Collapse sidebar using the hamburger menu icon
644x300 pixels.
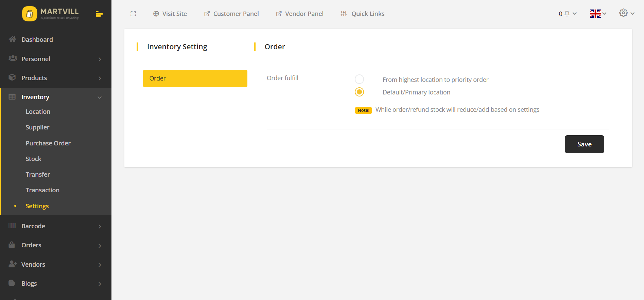(x=99, y=14)
